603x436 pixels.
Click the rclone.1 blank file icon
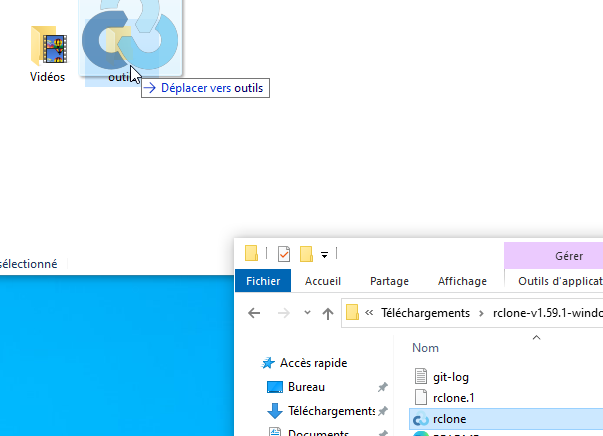pyautogui.click(x=421, y=397)
